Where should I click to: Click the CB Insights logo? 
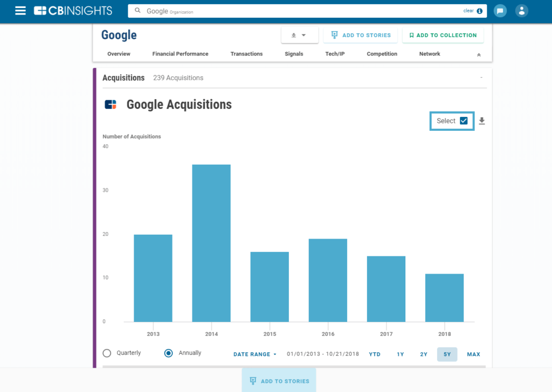(x=73, y=11)
